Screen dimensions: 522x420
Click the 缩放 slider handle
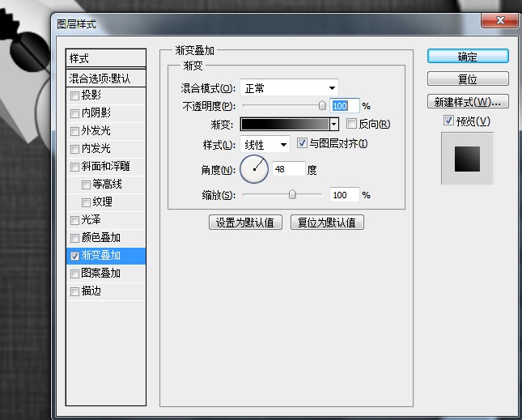pos(292,194)
